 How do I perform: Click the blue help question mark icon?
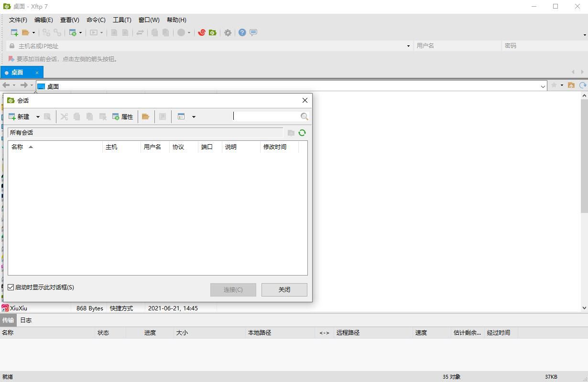pos(242,32)
